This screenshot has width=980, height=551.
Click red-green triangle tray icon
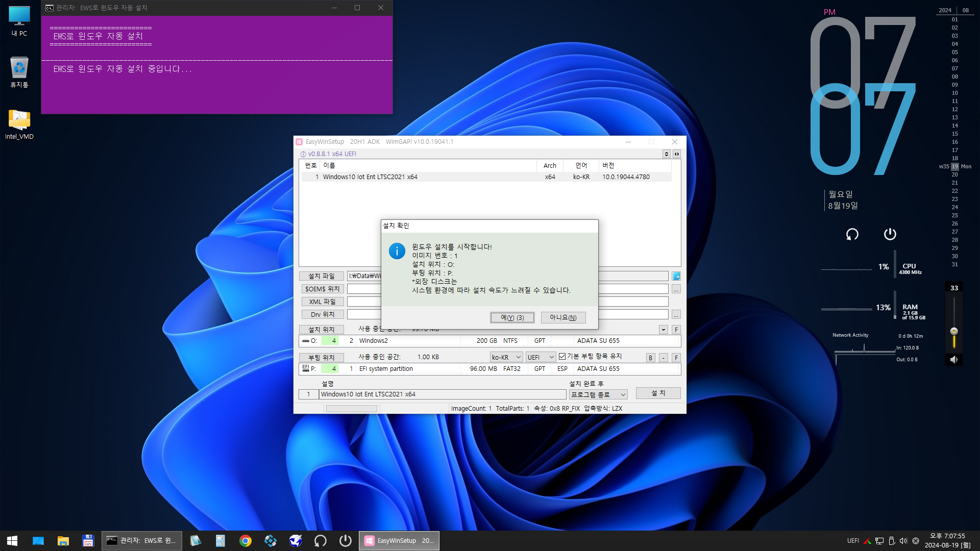pyautogui.click(x=867, y=541)
